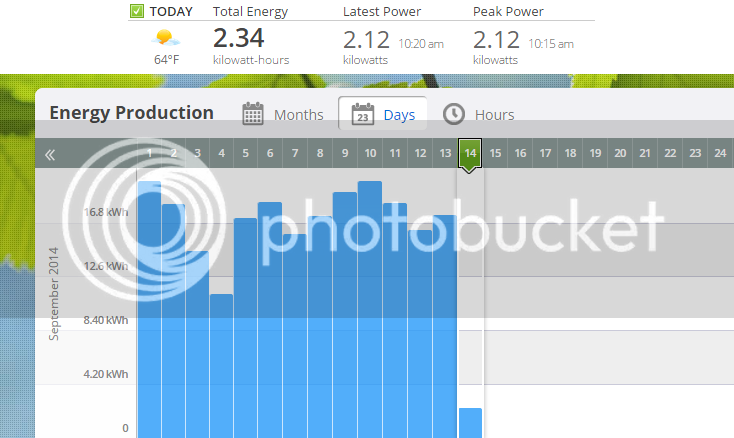734x438 pixels.
Task: Click the short bar for day 14
Action: [470, 423]
